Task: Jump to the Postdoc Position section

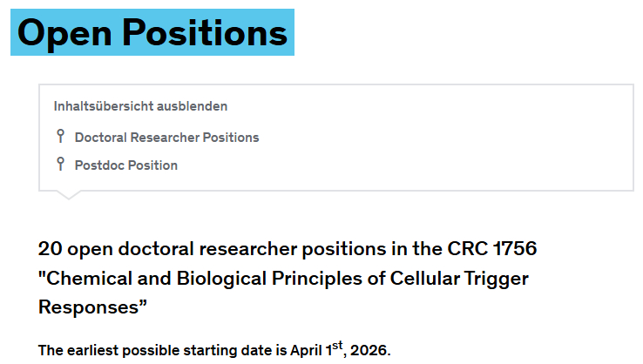Action: coord(125,165)
